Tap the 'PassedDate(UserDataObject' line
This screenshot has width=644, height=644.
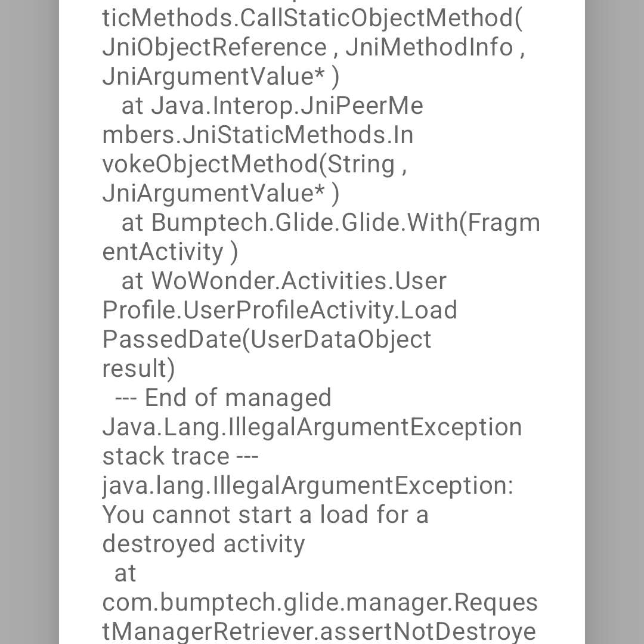267,340
